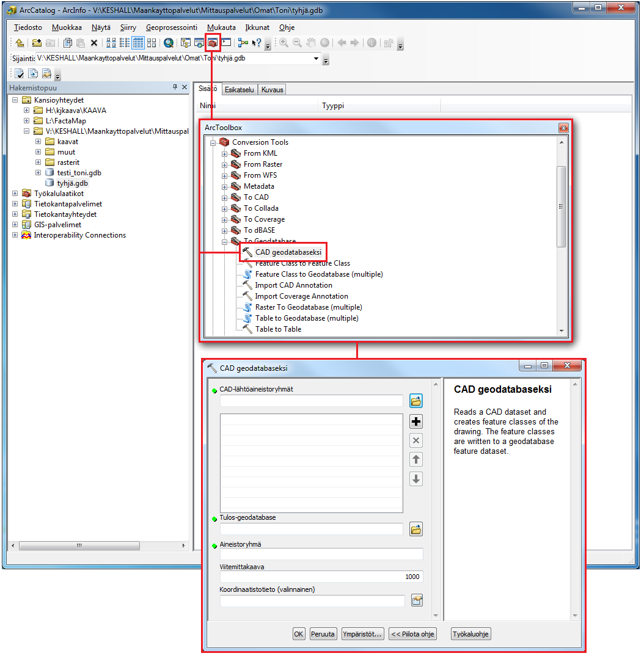
Task: Click the Import Metadata icon
Action: click(x=46, y=74)
